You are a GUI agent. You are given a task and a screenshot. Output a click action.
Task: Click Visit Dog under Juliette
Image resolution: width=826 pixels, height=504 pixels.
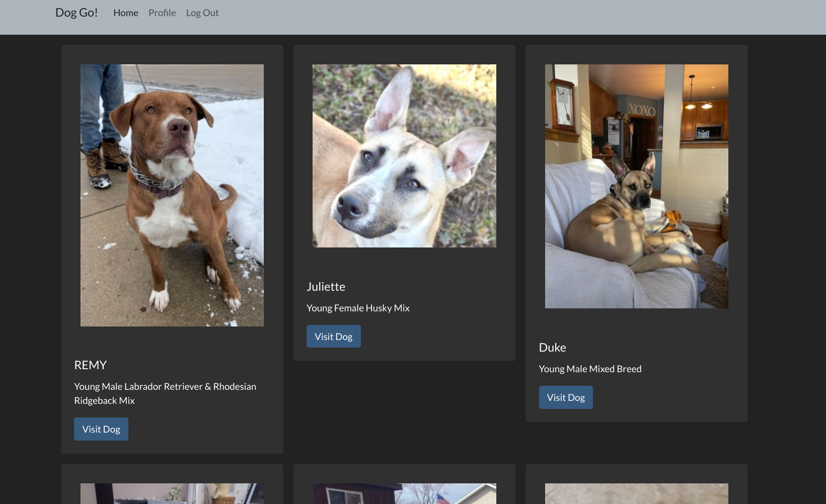(333, 336)
